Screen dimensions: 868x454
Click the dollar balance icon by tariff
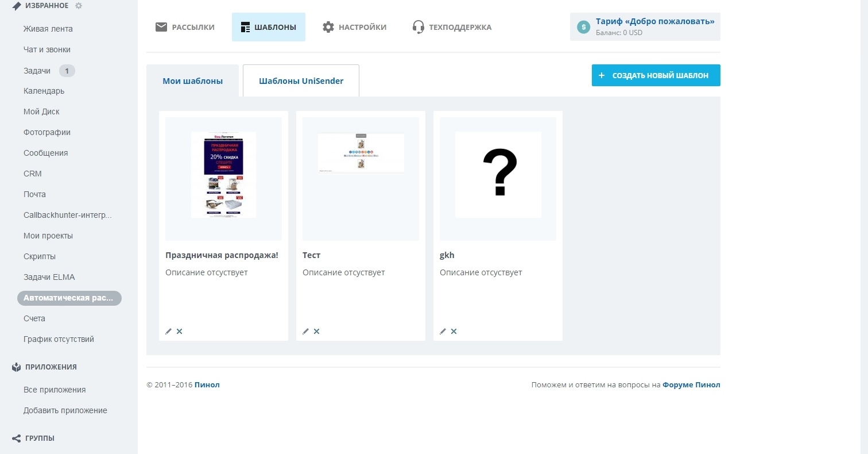pos(583,27)
